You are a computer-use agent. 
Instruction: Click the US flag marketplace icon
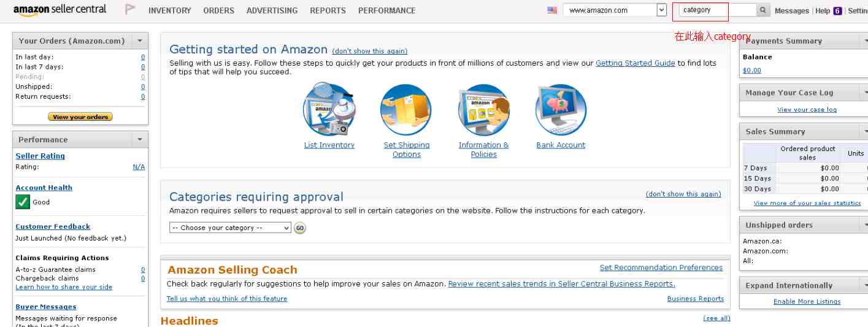(x=552, y=10)
